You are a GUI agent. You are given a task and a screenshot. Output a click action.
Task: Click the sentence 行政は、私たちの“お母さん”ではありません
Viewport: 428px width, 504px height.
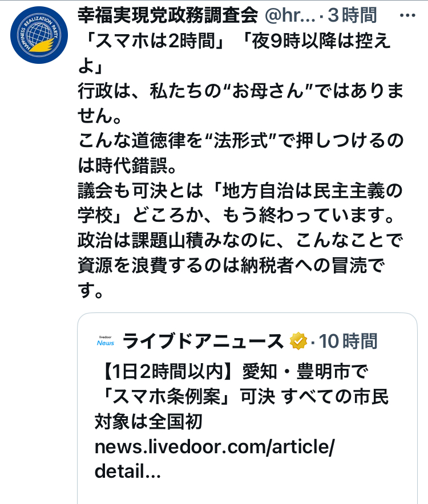pos(240,103)
